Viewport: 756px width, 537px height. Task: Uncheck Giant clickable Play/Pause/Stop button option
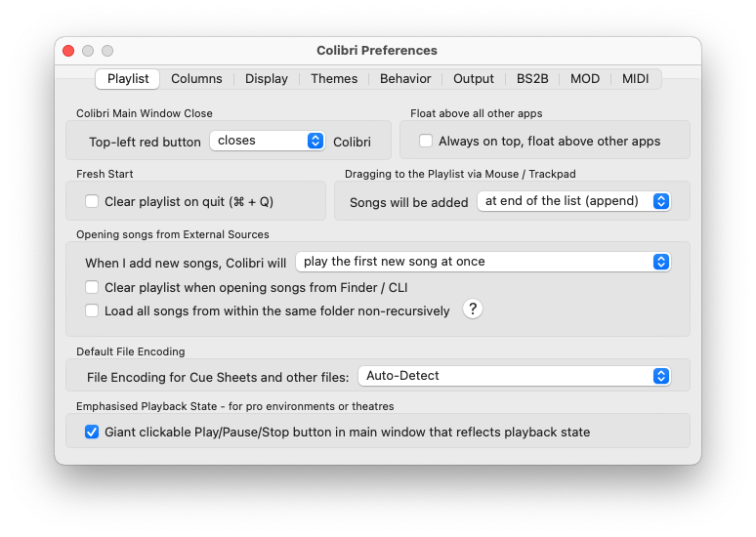point(92,432)
